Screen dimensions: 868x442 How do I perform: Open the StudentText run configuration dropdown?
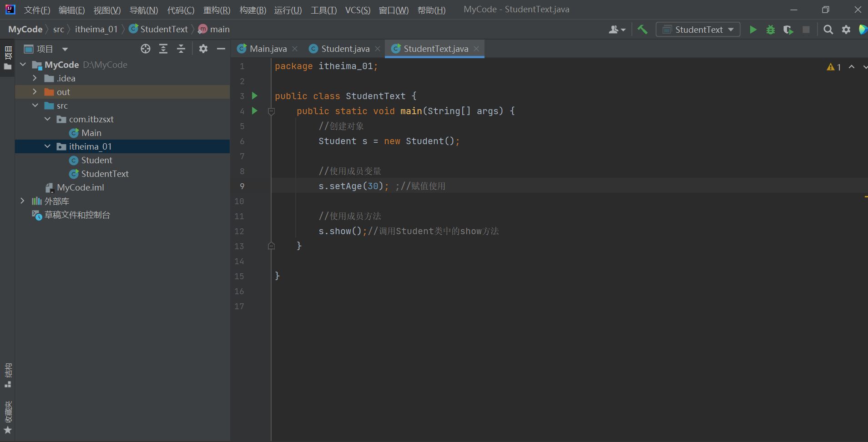[x=698, y=30]
